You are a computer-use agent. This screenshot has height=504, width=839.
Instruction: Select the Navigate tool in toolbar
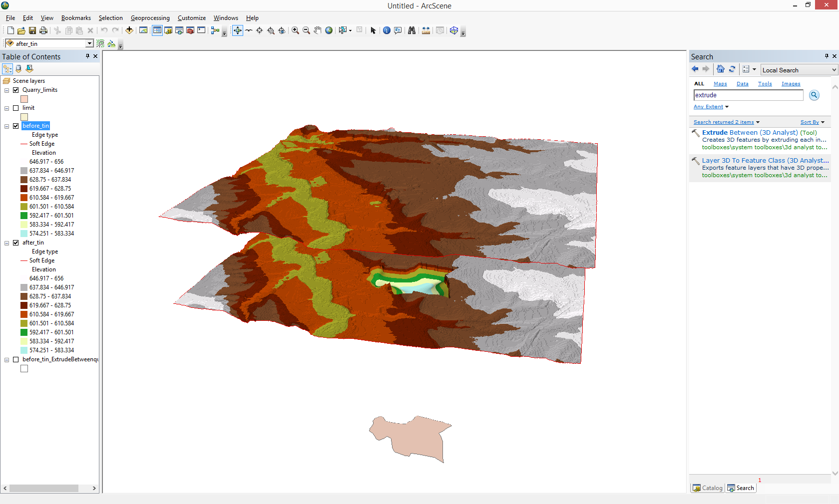pyautogui.click(x=238, y=30)
